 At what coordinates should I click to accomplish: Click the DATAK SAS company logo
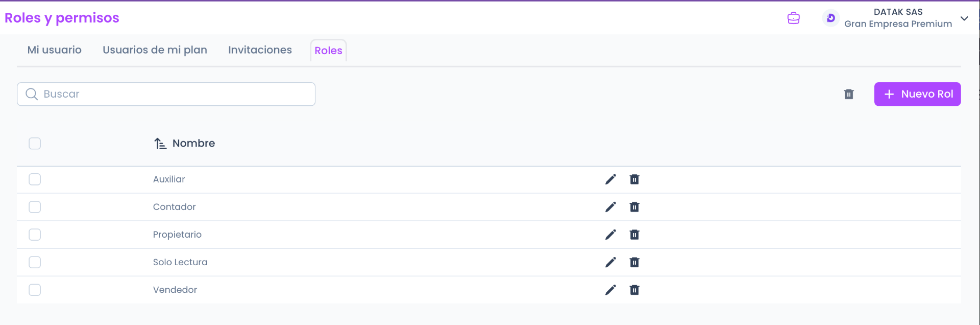click(831, 18)
